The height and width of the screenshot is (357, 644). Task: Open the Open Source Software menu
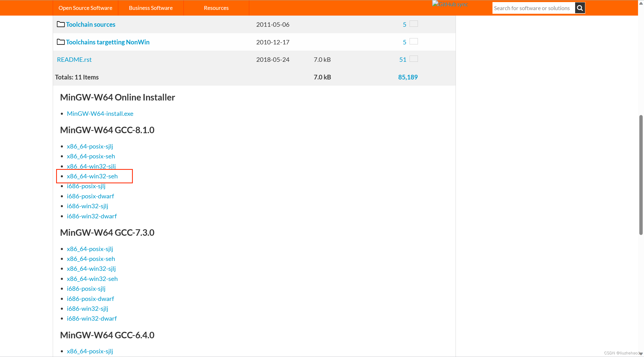coord(85,8)
